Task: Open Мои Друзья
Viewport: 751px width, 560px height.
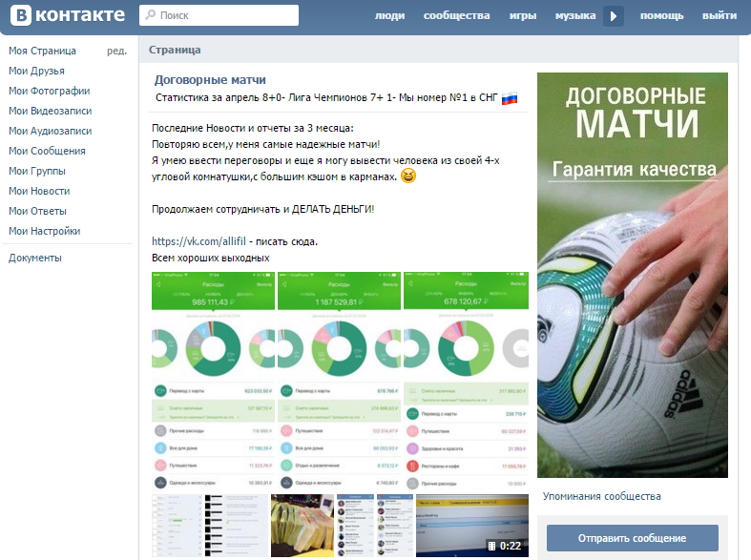Action: 36,71
